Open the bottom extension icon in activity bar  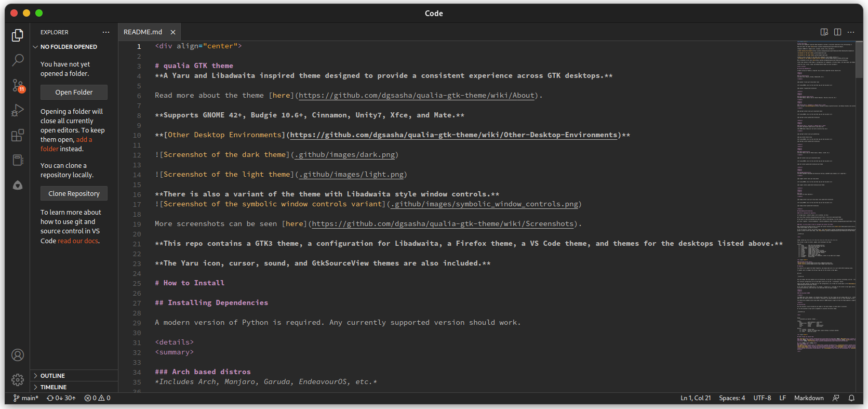(18, 186)
